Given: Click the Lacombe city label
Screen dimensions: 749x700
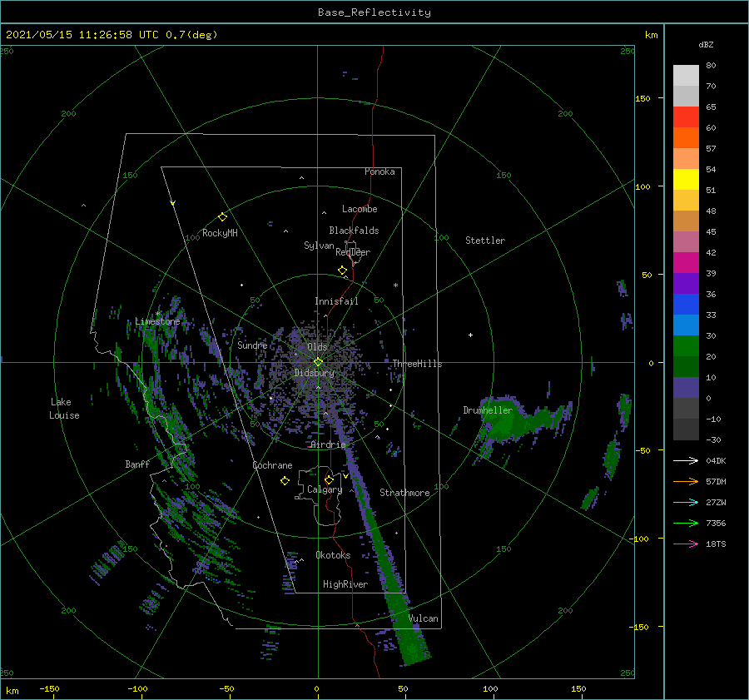Looking at the screenshot, I should click(x=360, y=209).
